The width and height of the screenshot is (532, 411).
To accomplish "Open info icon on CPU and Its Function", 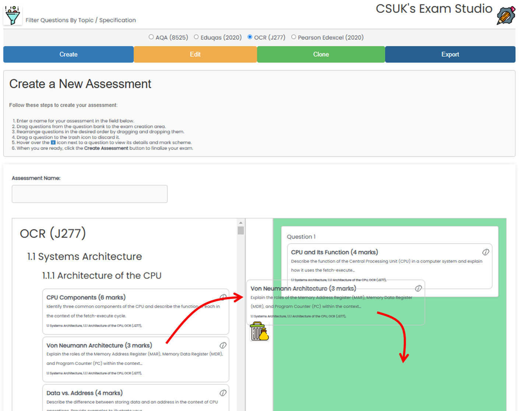I will click(486, 252).
